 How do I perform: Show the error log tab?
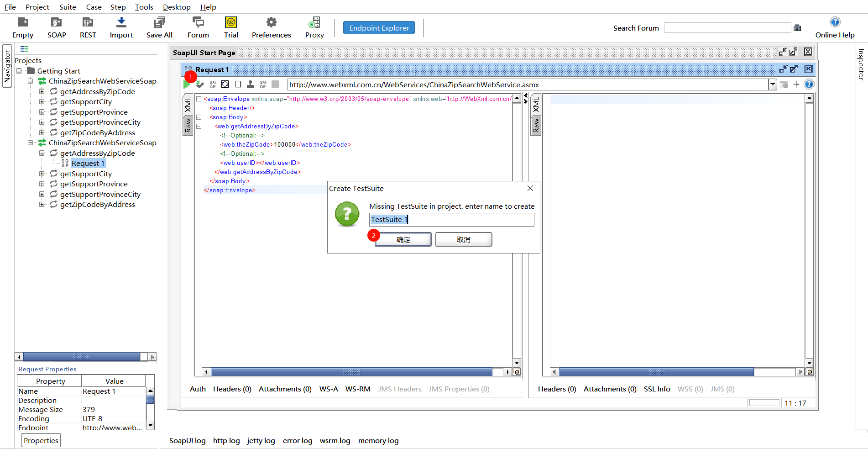tap(298, 440)
